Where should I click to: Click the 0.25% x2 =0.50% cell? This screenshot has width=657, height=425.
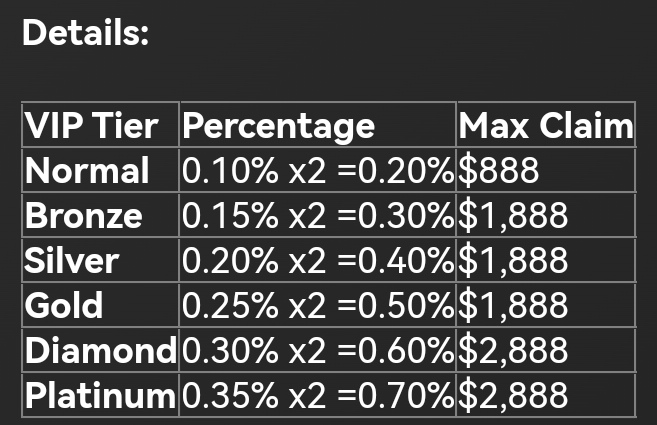pyautogui.click(x=318, y=306)
